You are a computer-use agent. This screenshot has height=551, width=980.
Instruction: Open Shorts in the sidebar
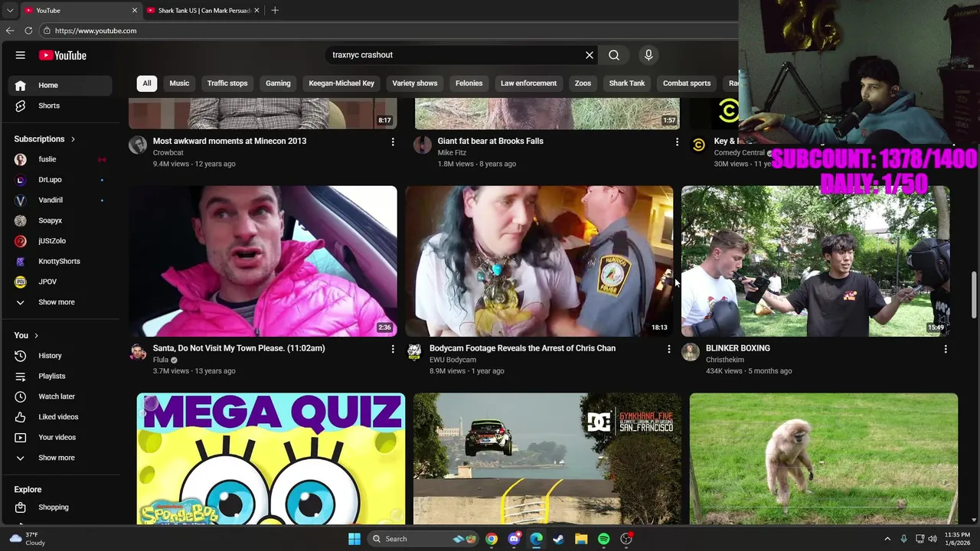(x=60, y=106)
